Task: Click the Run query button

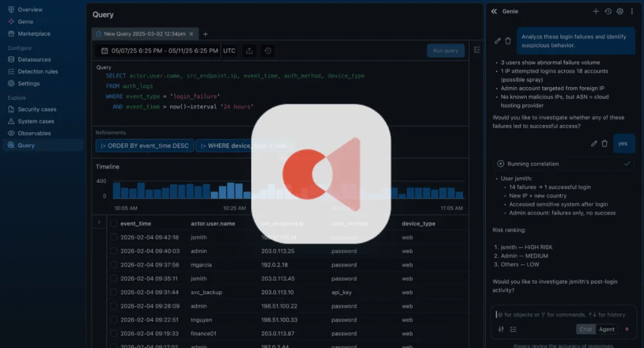Action: (x=446, y=50)
